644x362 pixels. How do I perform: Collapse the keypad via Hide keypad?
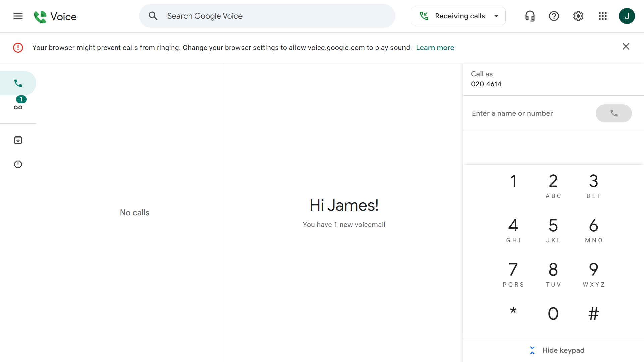tap(556, 350)
